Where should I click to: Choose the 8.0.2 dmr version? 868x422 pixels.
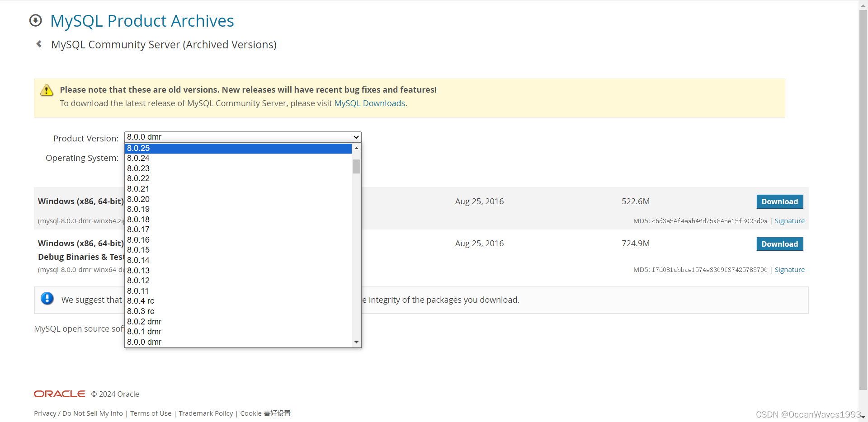click(238, 322)
